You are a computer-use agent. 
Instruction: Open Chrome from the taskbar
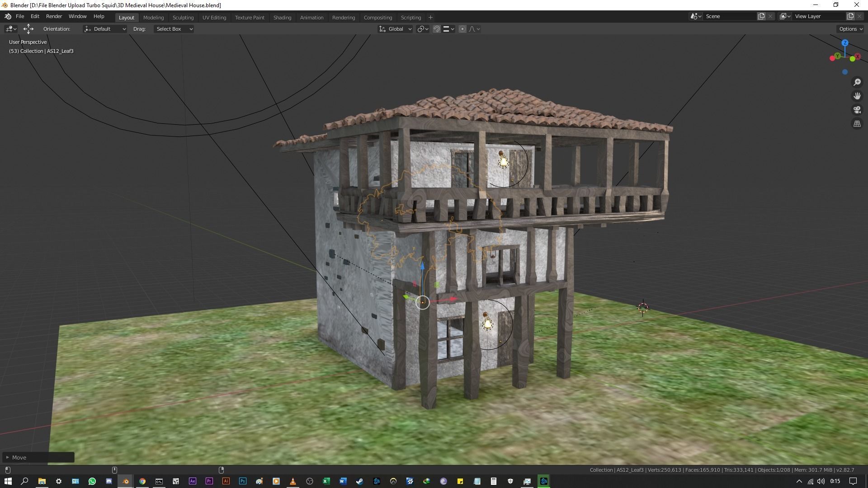(142, 481)
